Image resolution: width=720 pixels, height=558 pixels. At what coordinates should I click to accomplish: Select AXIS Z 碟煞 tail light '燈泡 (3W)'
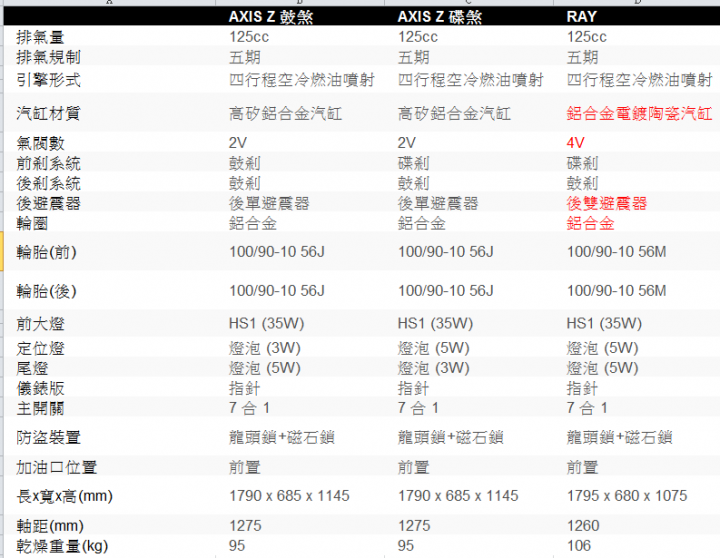pos(433,368)
